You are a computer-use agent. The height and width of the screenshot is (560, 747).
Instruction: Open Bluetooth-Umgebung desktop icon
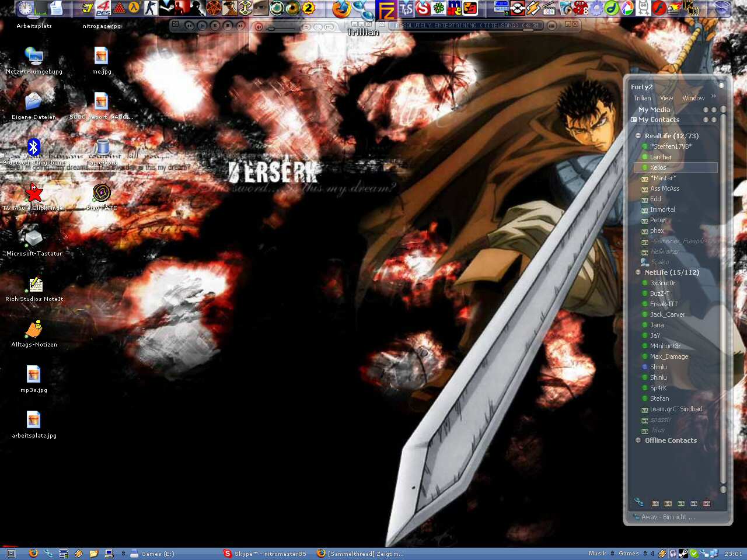(34, 152)
